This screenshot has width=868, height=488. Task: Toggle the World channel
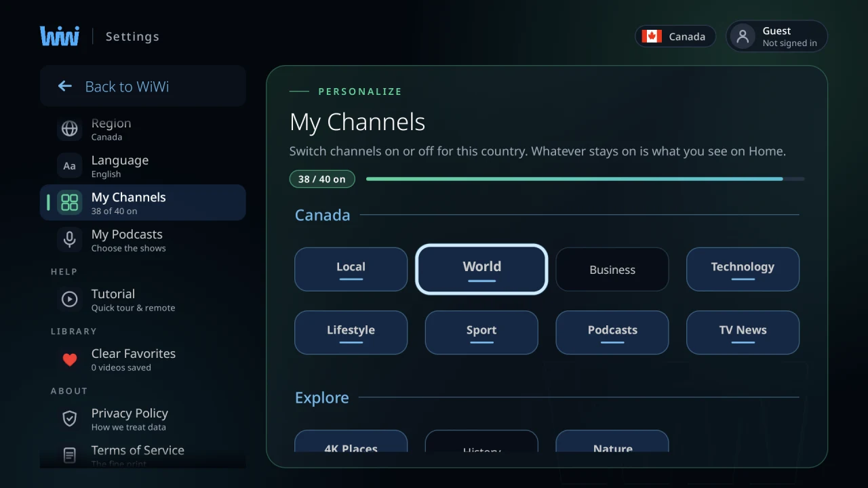coord(481,269)
